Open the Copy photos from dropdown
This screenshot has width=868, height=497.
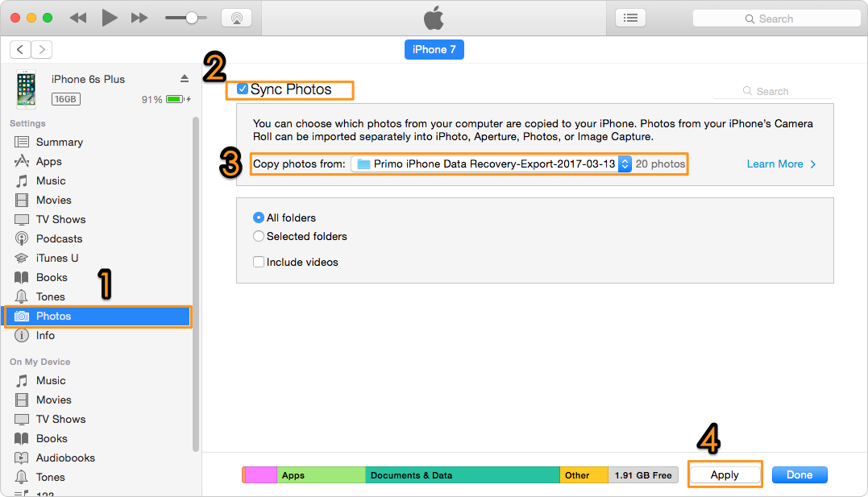tap(491, 164)
